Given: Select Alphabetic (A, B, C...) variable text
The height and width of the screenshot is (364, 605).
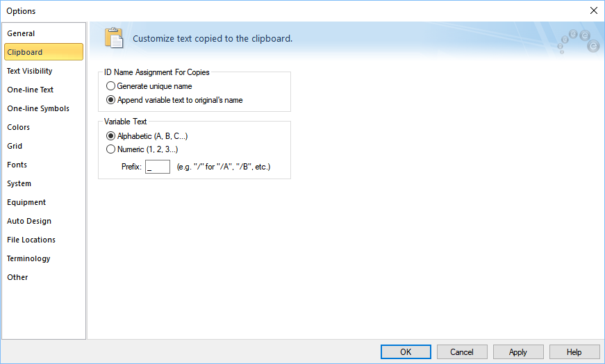Looking at the screenshot, I should [110, 136].
